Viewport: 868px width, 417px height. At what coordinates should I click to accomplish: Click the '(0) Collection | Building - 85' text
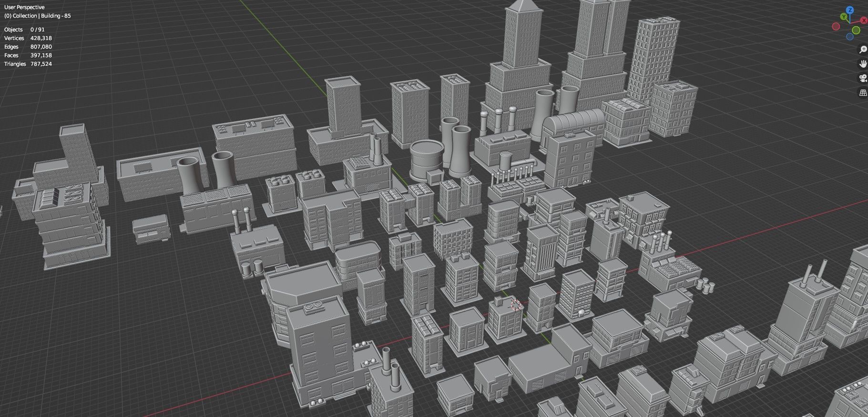point(38,16)
